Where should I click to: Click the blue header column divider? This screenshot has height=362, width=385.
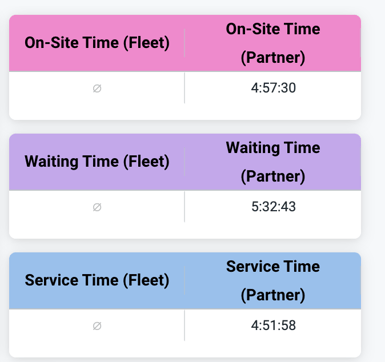[185, 280]
